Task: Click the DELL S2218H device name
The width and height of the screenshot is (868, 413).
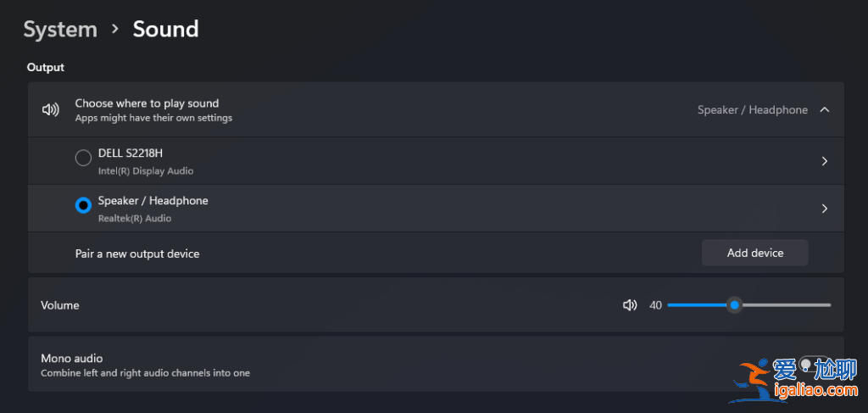Action: point(130,153)
